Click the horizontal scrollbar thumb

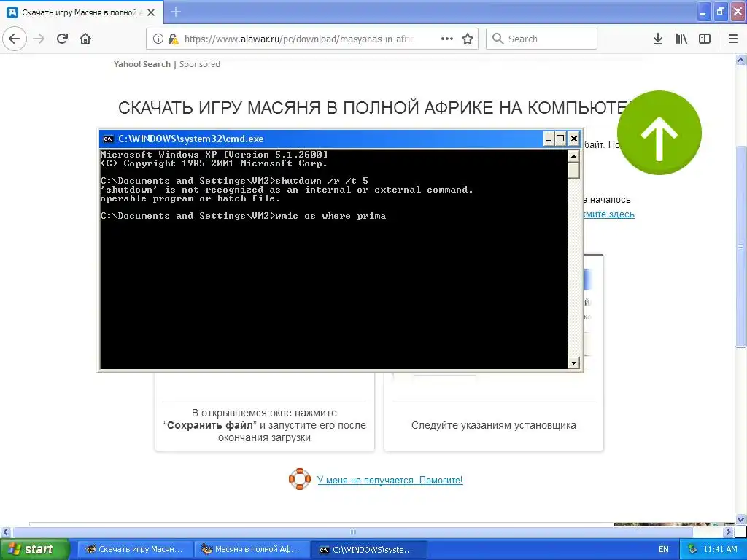coord(353,532)
